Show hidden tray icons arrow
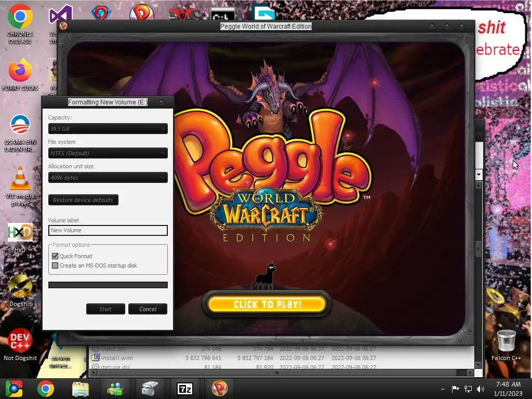Viewport: 532px width, 399px height. tap(443, 389)
